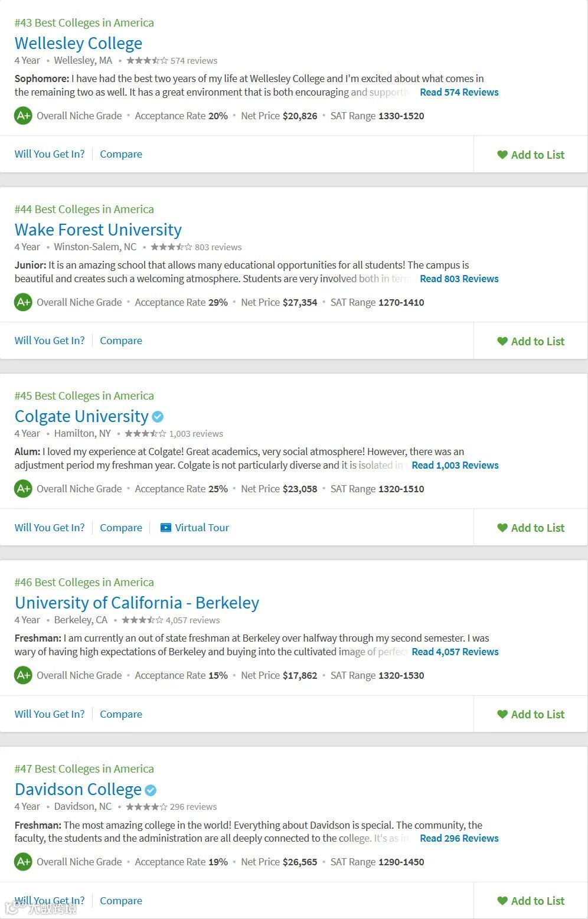The image size is (588, 919).
Task: Open the University of California - Berkeley page
Action: click(x=137, y=603)
